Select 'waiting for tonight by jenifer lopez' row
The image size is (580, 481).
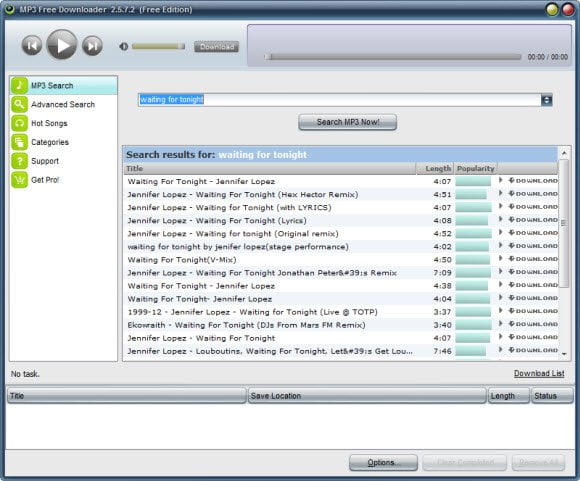pos(340,246)
